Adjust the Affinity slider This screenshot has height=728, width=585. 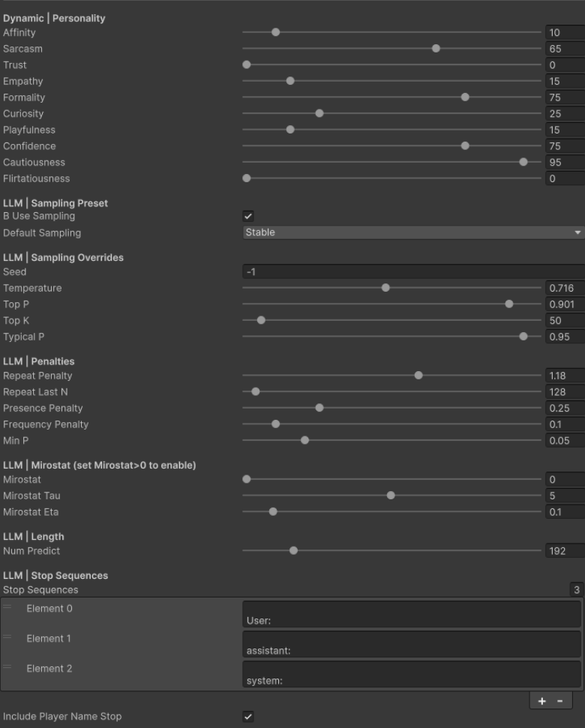click(276, 32)
